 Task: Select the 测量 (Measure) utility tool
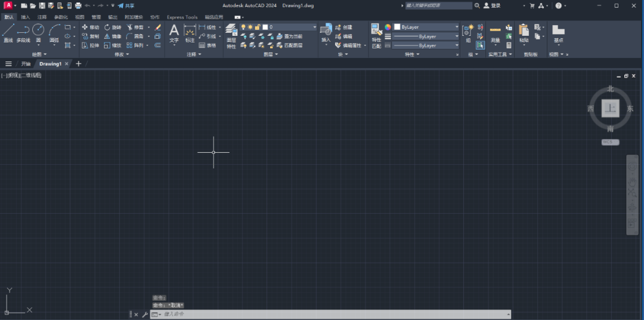[x=495, y=33]
